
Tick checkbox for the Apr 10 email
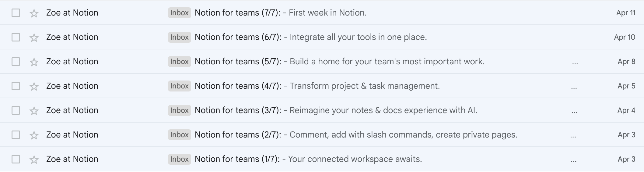(x=16, y=37)
